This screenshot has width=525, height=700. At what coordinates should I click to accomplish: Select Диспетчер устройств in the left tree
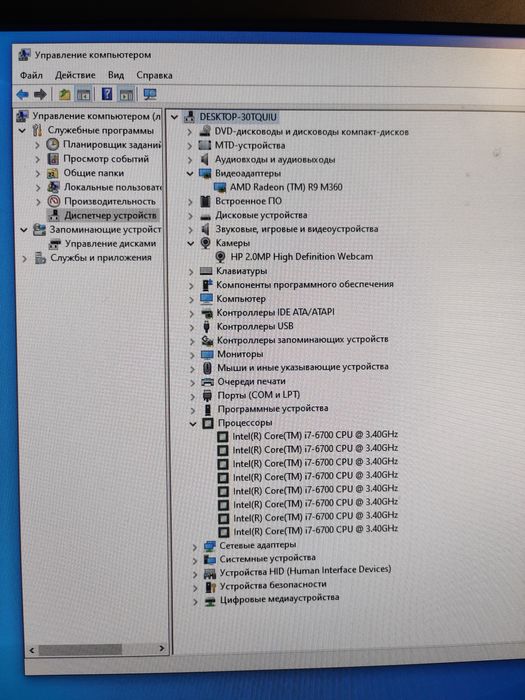tap(110, 215)
